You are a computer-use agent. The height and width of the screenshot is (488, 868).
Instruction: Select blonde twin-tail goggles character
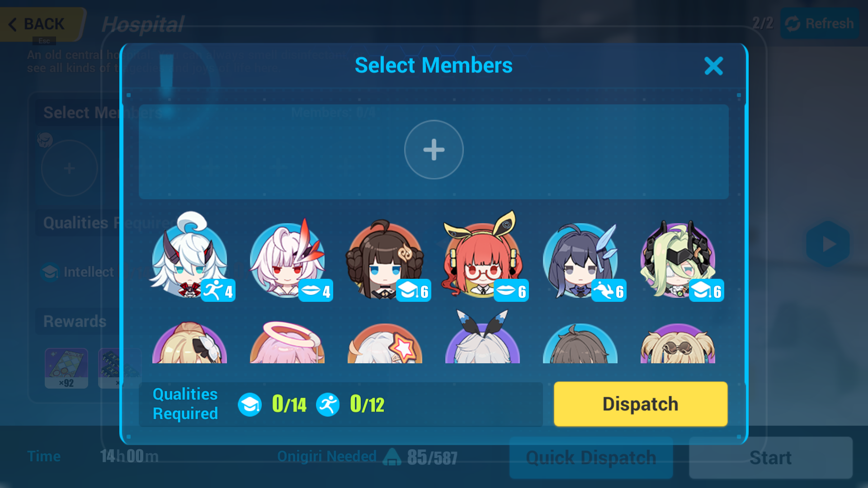678,343
